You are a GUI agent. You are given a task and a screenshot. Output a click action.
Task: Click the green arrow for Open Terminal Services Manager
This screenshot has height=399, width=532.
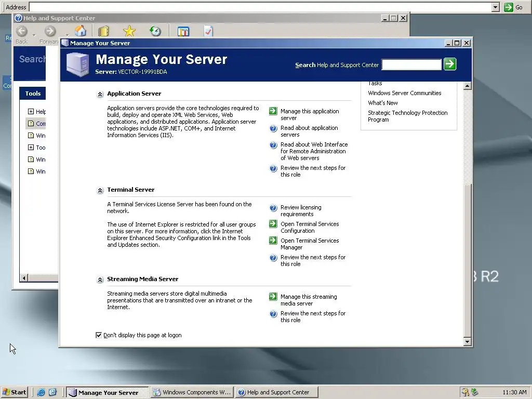pyautogui.click(x=273, y=240)
